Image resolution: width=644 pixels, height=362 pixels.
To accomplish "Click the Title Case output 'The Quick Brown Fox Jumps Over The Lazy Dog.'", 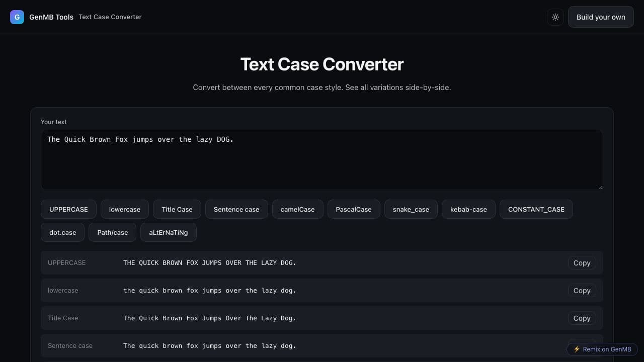I will pos(210,318).
